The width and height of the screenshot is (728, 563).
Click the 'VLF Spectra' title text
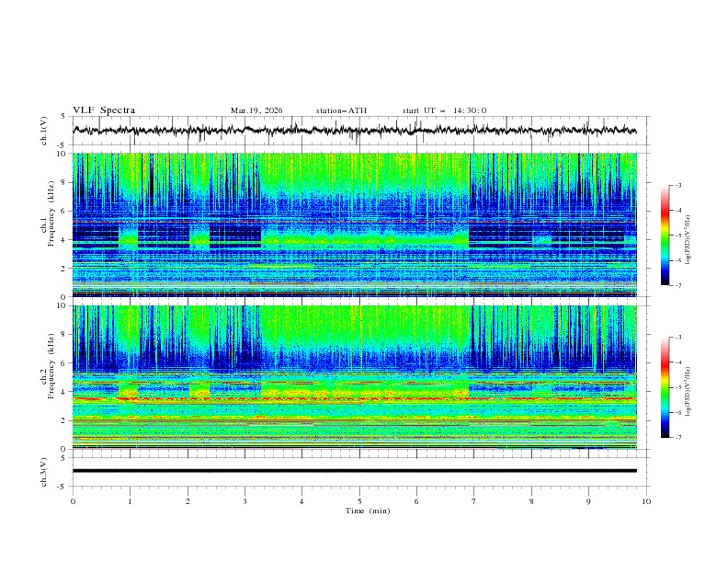point(104,110)
